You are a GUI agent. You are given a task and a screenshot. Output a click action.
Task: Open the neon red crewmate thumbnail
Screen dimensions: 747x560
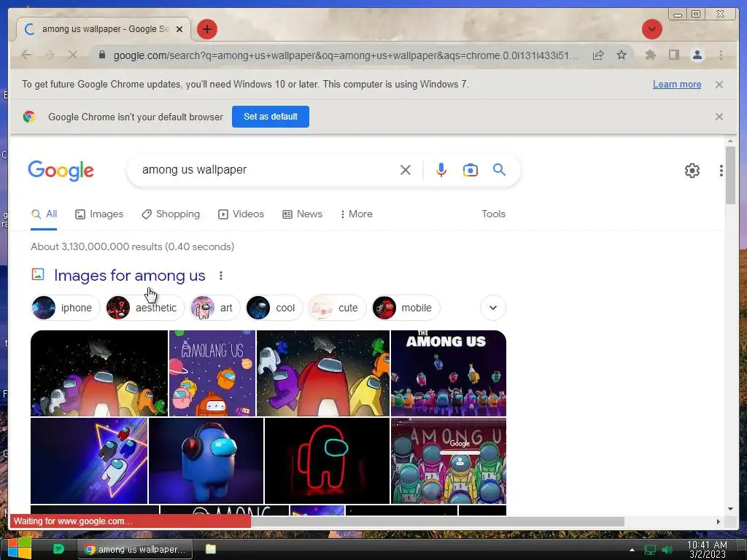point(327,461)
